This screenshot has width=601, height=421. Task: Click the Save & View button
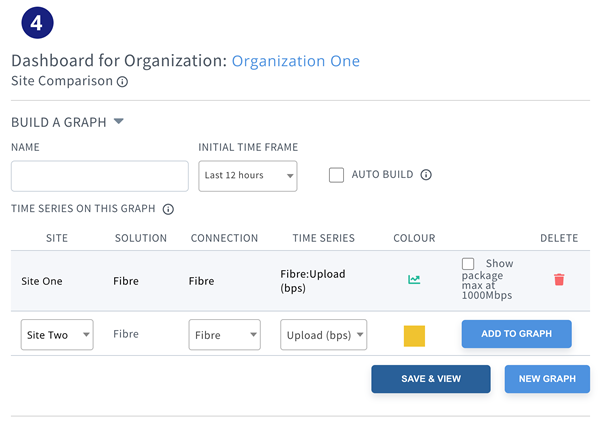(x=431, y=379)
